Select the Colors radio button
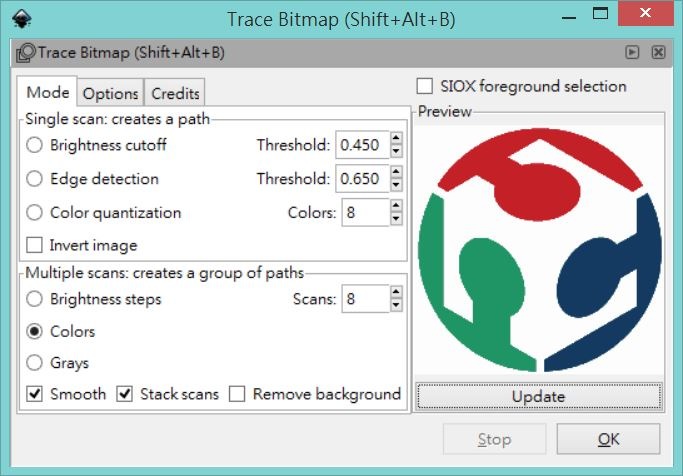Viewport: 683px width, 476px height. 34,331
